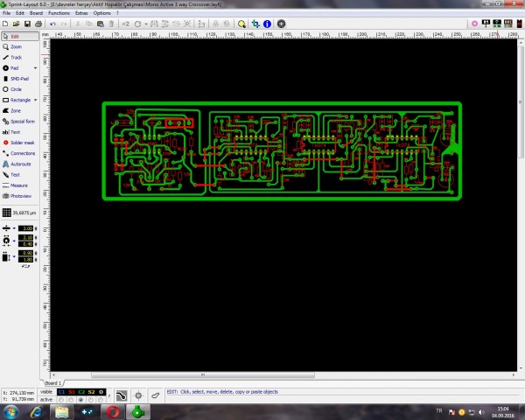Expand the Pad shape dropdown arrow
Image resolution: width=525 pixels, height=420 pixels.
tap(36, 67)
